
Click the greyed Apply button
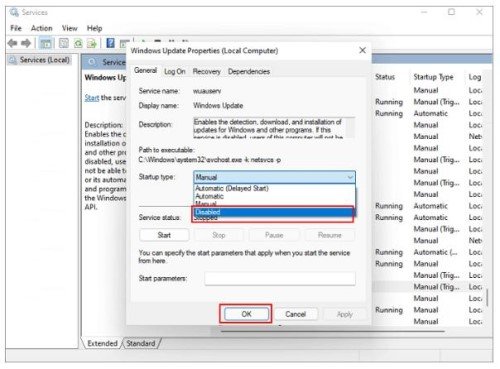click(x=344, y=314)
